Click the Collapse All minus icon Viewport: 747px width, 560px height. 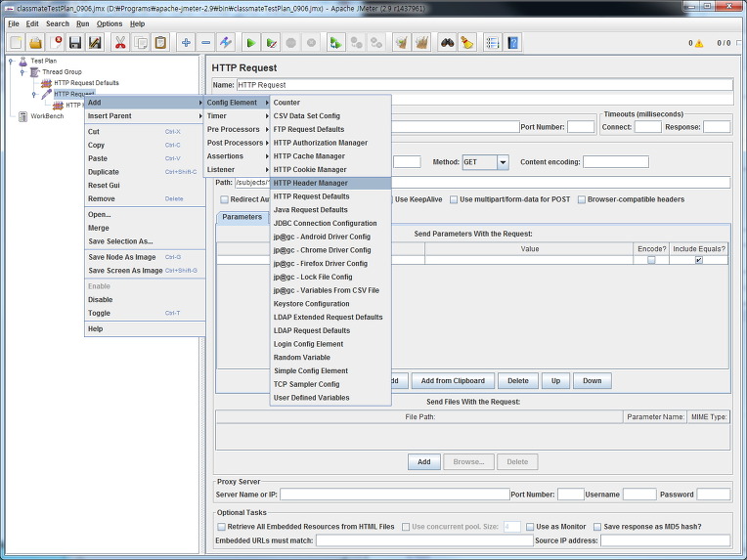(x=205, y=43)
